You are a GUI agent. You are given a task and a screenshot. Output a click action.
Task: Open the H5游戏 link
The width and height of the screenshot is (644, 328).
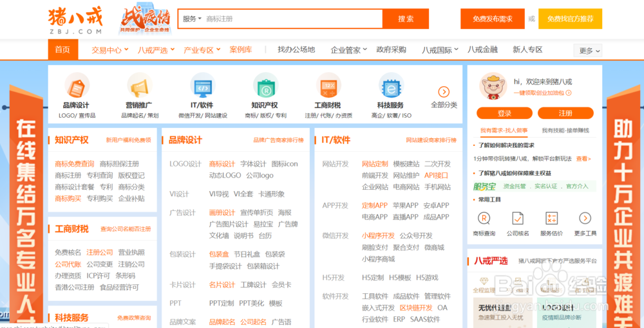pos(427,278)
